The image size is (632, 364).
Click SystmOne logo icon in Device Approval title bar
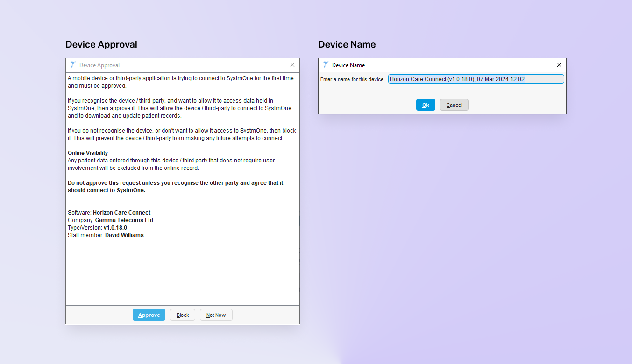[x=72, y=65]
